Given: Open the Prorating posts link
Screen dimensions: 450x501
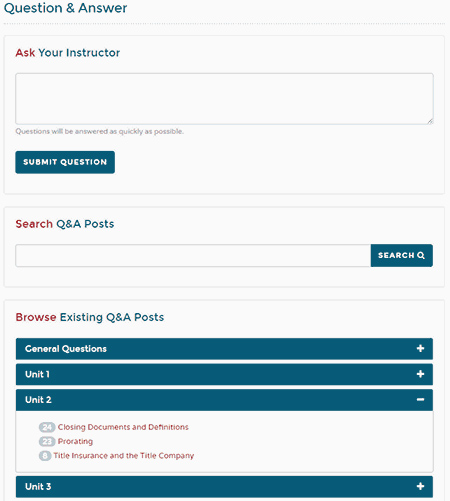Looking at the screenshot, I should tap(75, 441).
